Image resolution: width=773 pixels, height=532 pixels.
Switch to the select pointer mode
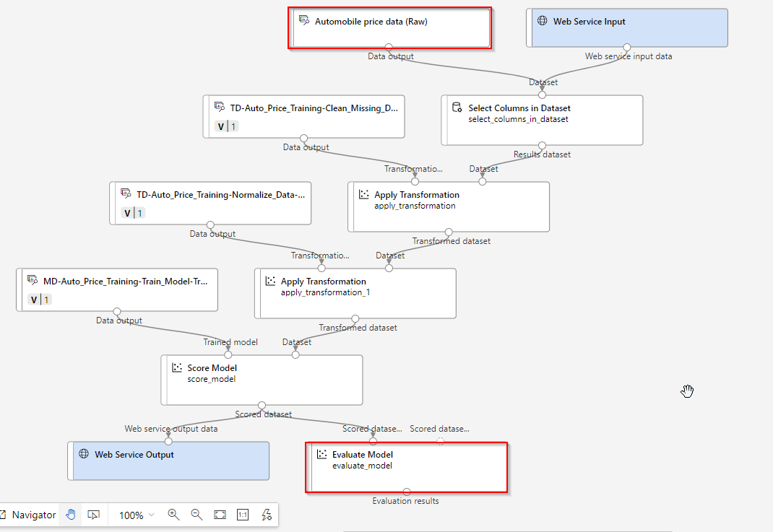pyautogui.click(x=93, y=515)
